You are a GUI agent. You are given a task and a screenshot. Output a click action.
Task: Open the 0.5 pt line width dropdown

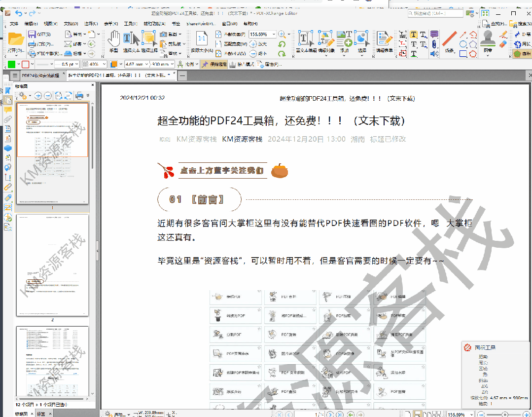point(77,64)
